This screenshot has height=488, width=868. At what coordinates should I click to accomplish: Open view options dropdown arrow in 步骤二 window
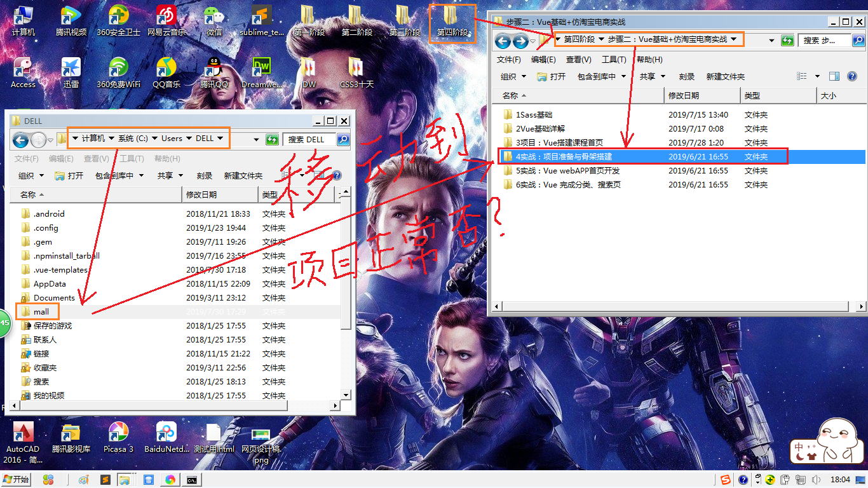(817, 76)
